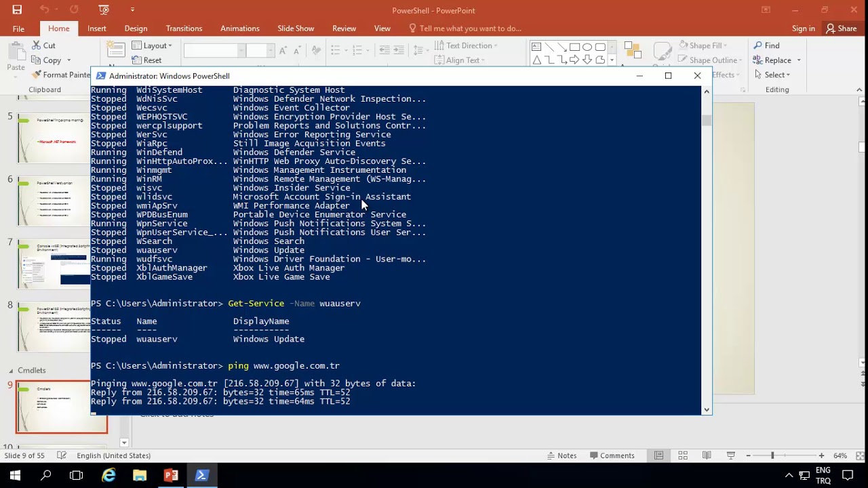Click the Paste clipboard icon

[x=16, y=53]
